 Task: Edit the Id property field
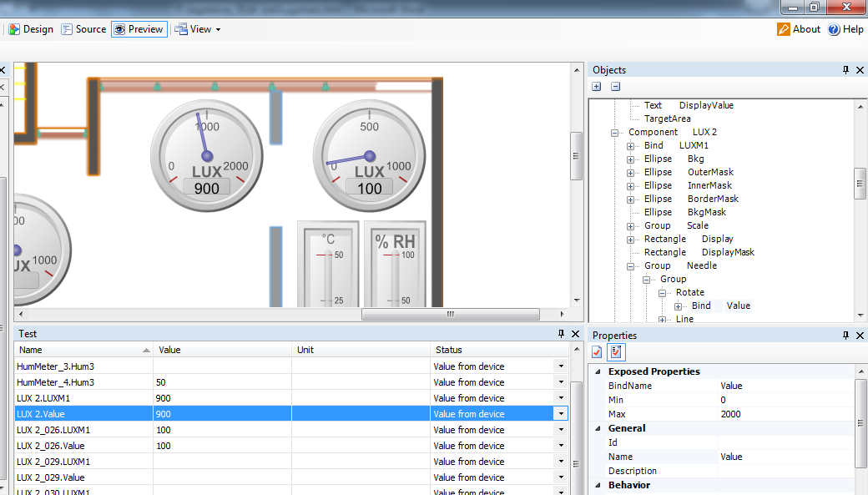click(x=785, y=442)
